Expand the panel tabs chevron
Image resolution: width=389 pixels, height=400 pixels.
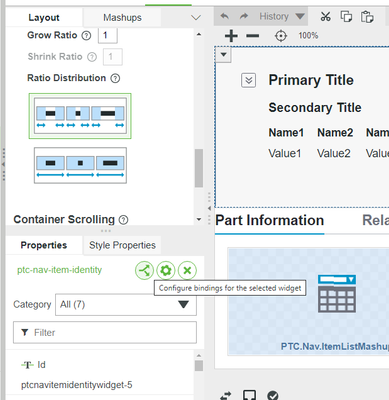196,17
